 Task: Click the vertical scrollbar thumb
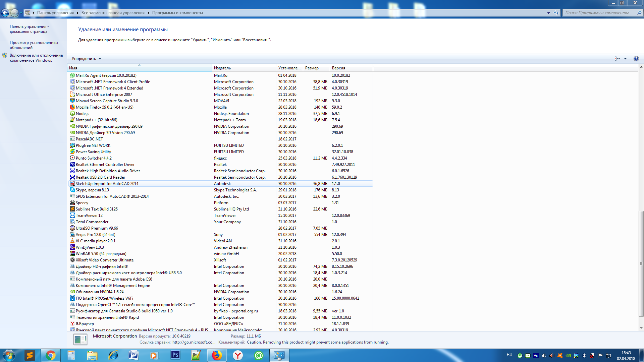coord(641,263)
